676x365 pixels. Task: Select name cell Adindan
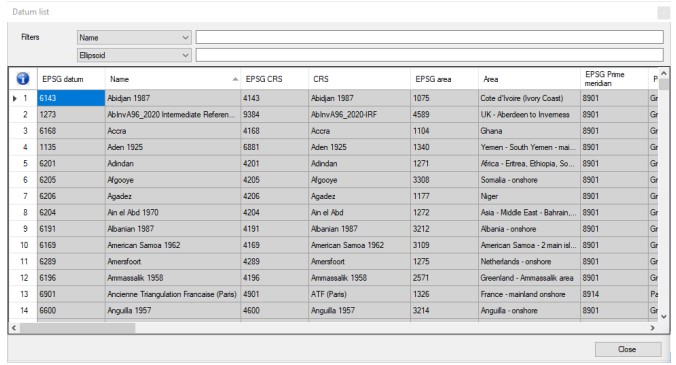tap(173, 164)
